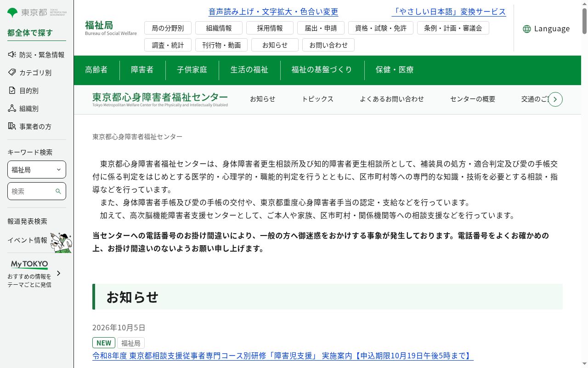Viewport: 588px width, 368px height.
Task: Select 保健・医療 in the green bar
Action: [x=395, y=70]
